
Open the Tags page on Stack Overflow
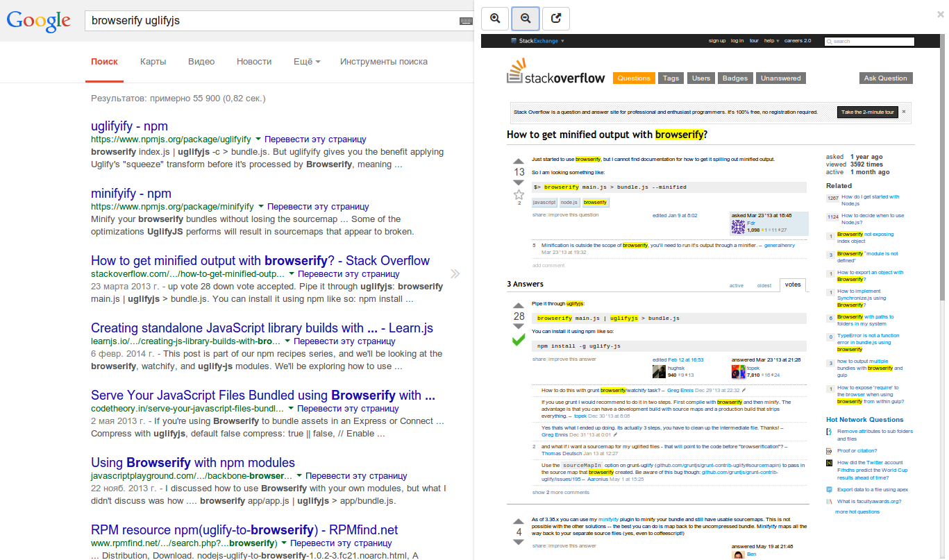coord(671,78)
